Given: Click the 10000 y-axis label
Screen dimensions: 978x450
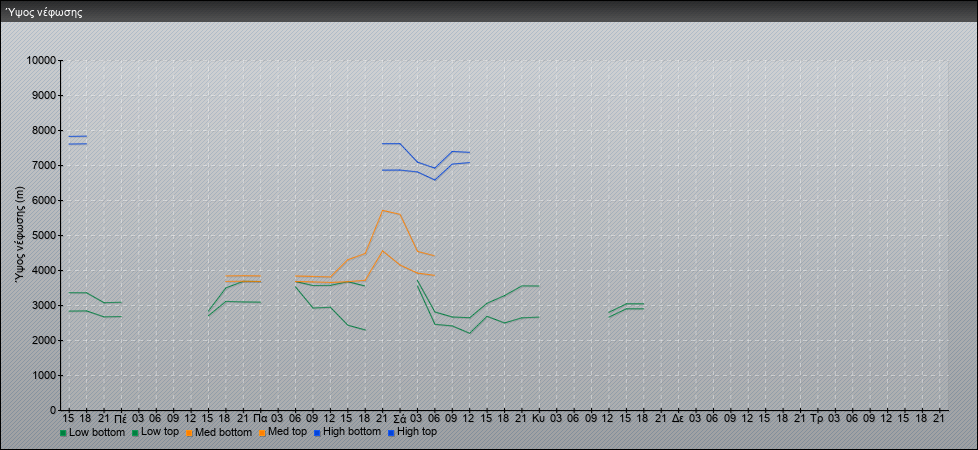Looking at the screenshot, I should point(41,61).
